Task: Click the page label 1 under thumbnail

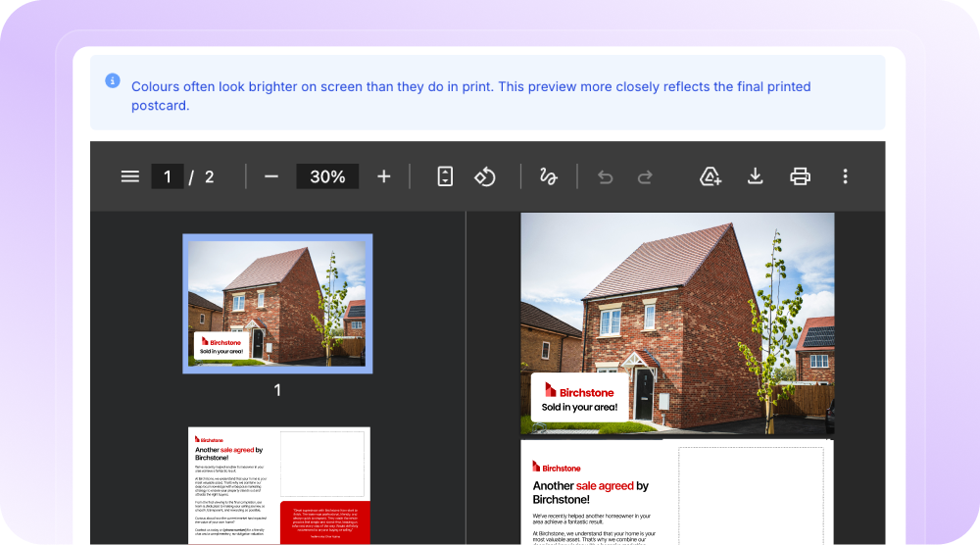Action: pyautogui.click(x=277, y=390)
